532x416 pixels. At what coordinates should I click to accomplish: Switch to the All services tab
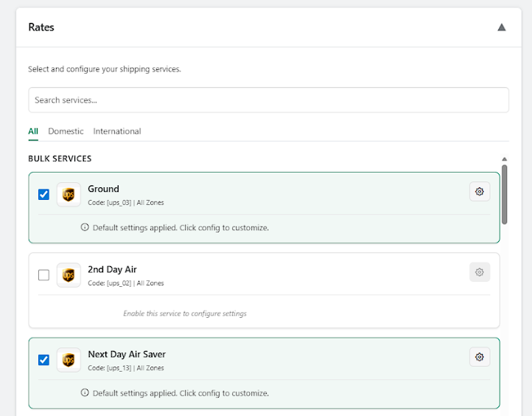coord(33,131)
